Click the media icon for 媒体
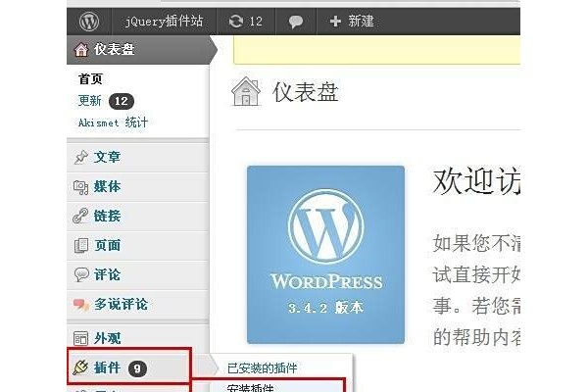The height and width of the screenshot is (392, 588). (80, 187)
